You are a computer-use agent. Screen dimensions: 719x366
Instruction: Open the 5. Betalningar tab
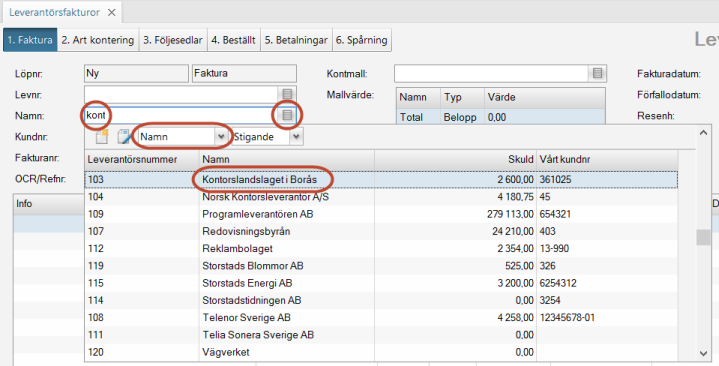coord(296,40)
